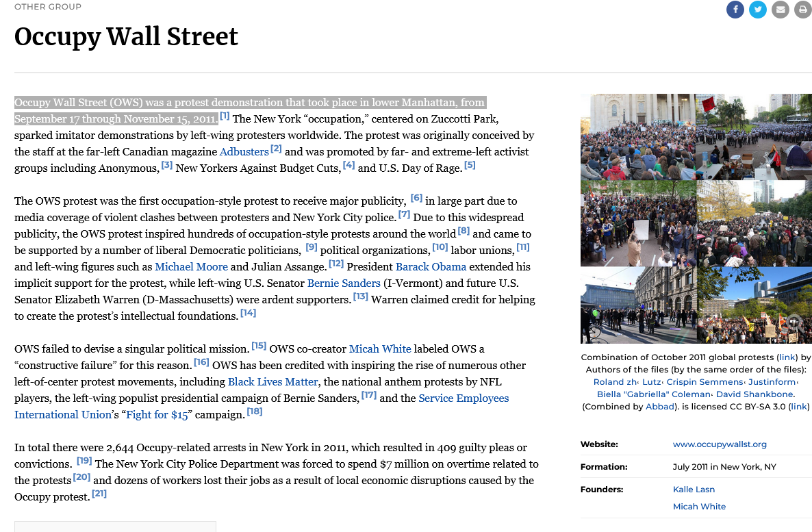This screenshot has height=532, width=812.
Task: Jump to footnote reference [7]
Action: coord(404,214)
